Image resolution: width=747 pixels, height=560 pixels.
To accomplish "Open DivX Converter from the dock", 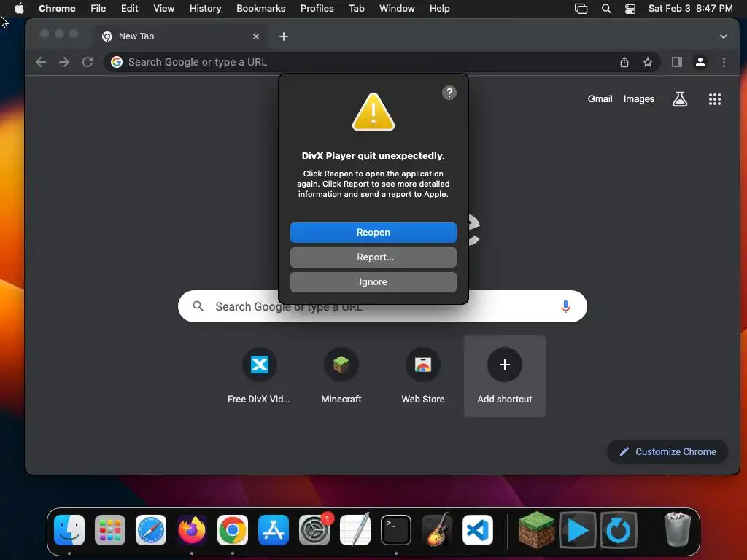I will [619, 530].
